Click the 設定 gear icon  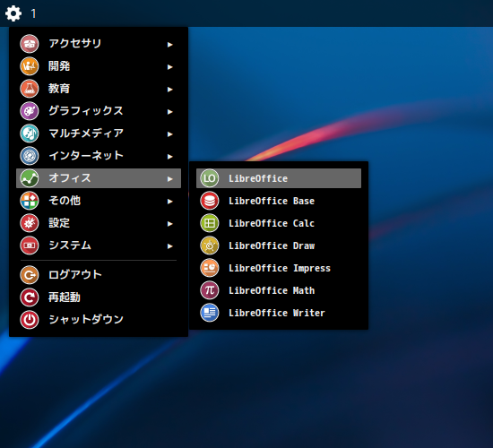coord(30,223)
